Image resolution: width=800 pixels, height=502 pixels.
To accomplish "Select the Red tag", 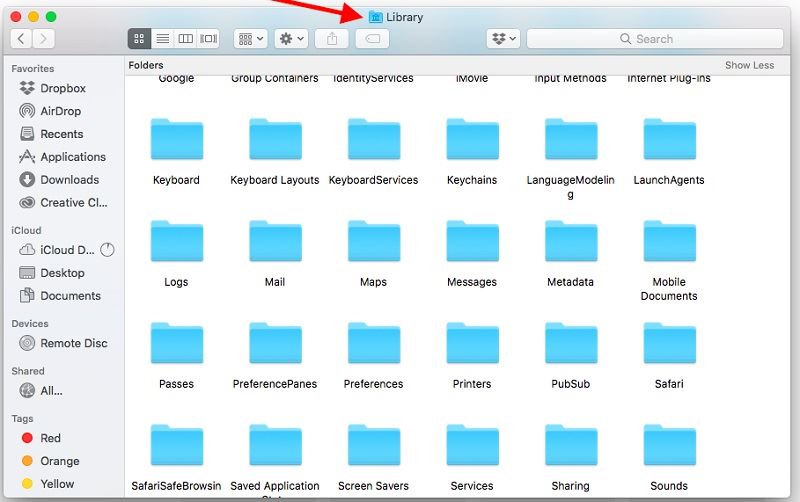I will coord(41,438).
